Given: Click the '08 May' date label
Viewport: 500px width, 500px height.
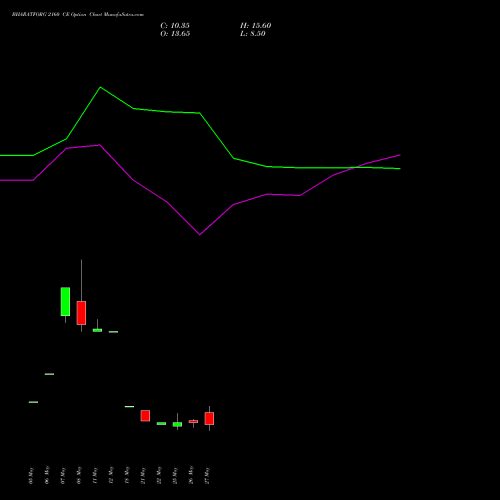Looking at the screenshot, I should coord(79,475).
